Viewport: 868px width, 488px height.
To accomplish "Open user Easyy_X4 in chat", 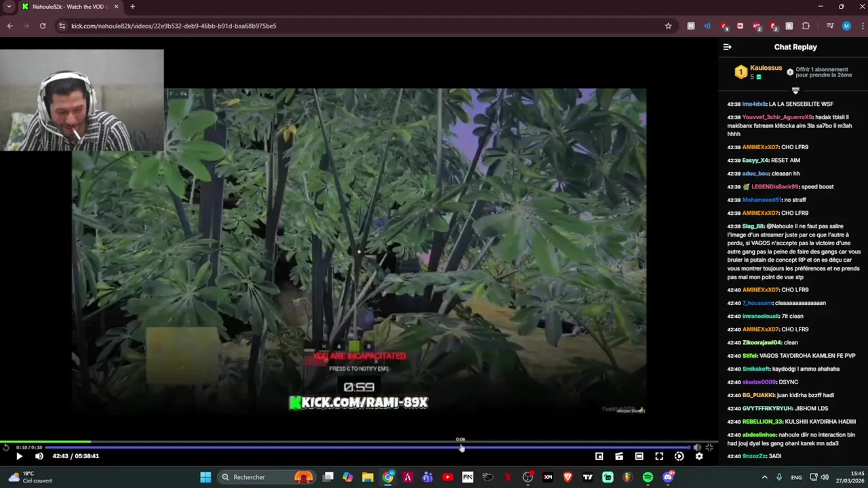I will [x=755, y=161].
